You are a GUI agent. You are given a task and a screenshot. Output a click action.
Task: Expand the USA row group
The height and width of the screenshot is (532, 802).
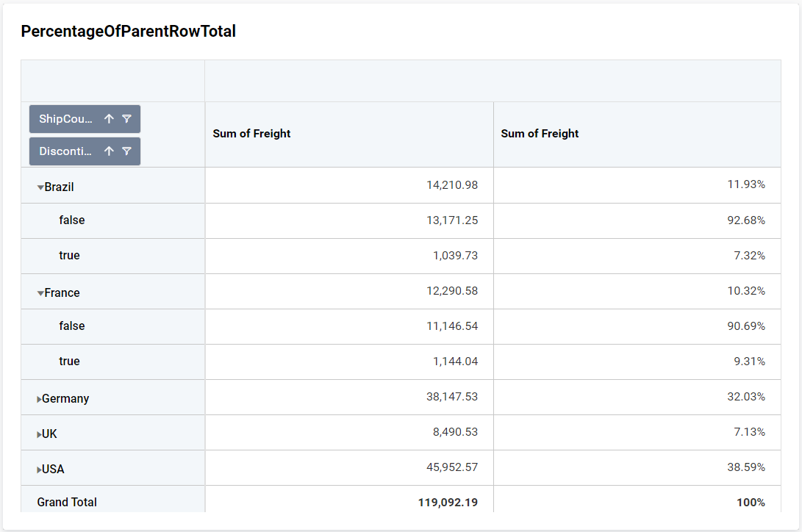pyautogui.click(x=40, y=468)
